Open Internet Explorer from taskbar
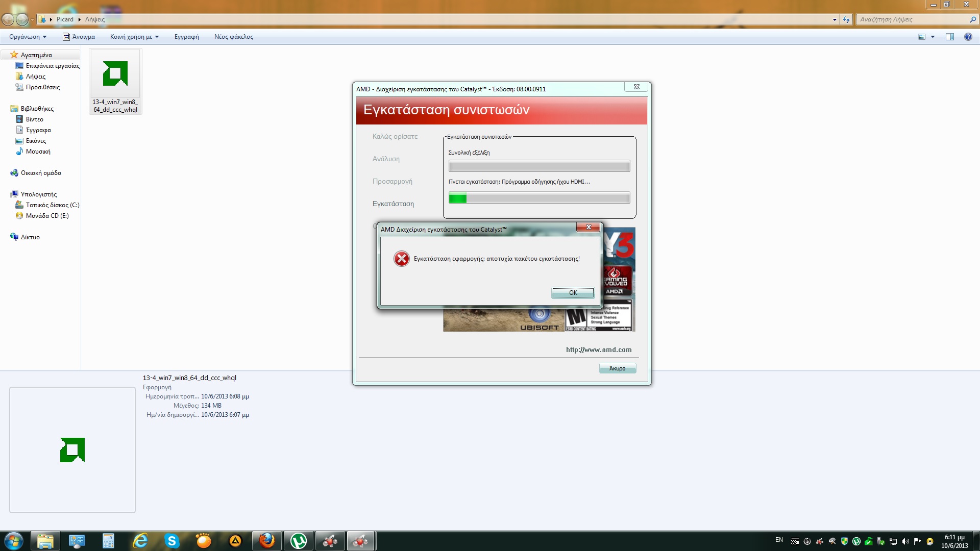 pyautogui.click(x=140, y=541)
